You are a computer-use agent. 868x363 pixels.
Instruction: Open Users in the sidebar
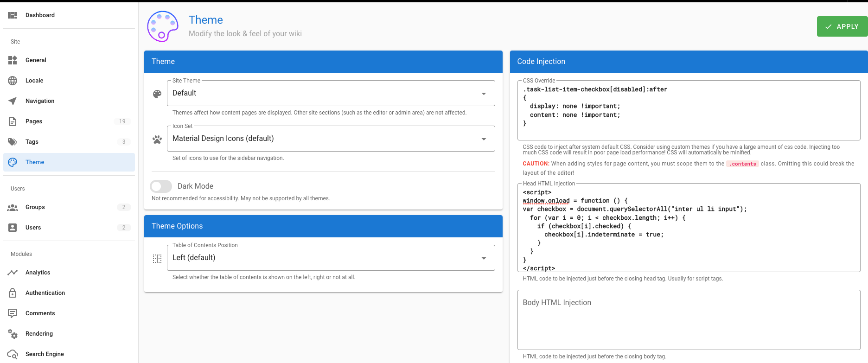tap(33, 228)
